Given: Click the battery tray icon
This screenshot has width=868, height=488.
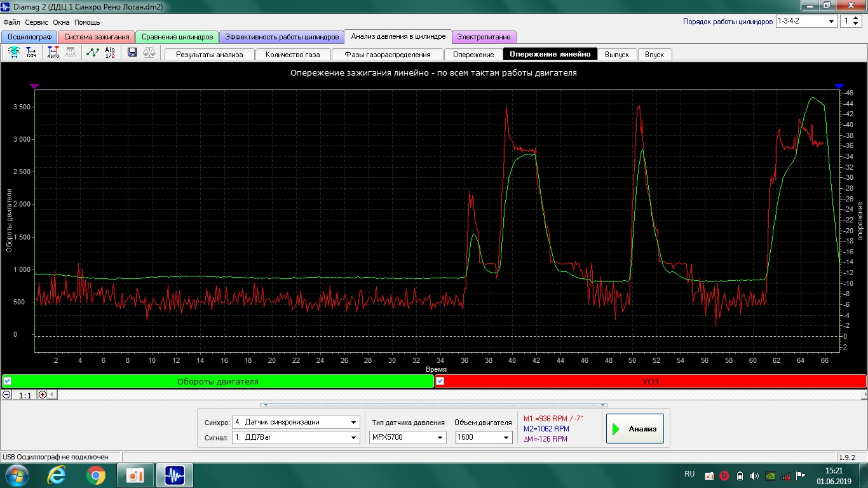Looking at the screenshot, I should [x=740, y=475].
